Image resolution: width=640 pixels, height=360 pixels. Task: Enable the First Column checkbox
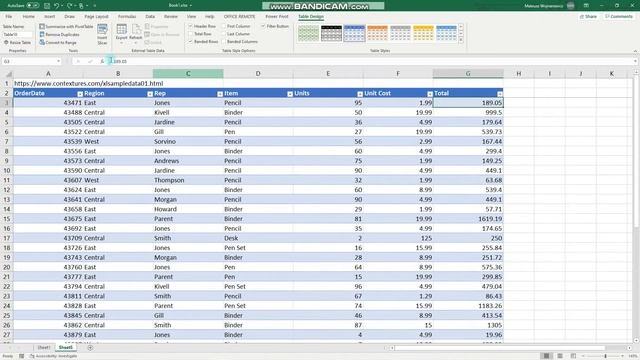tap(224, 26)
